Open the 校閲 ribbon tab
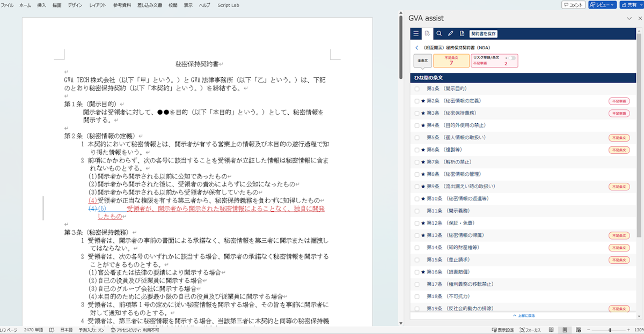Screen dimensions: 644x334 tap(173, 5)
